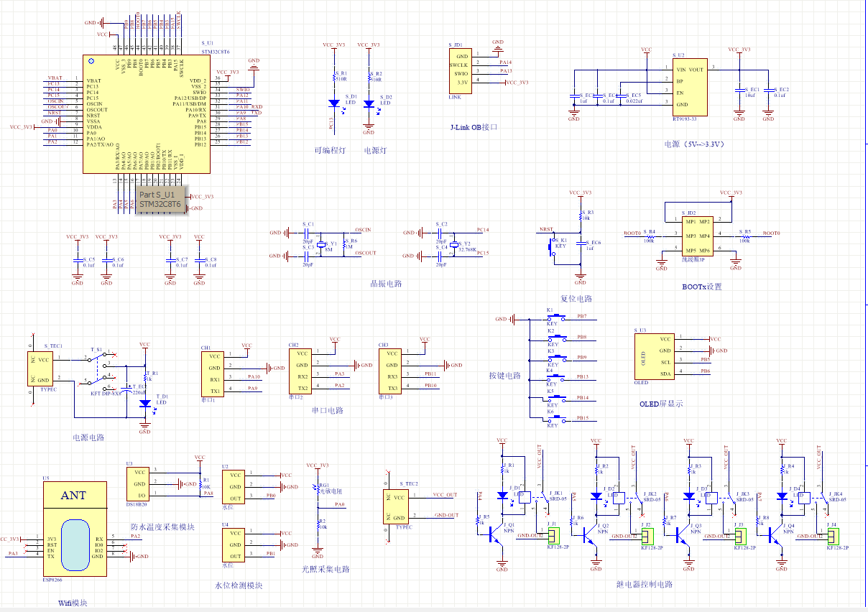Select the 'J-Link OB接口' text label
Viewport: 868px width, 612px height.
[x=474, y=128]
